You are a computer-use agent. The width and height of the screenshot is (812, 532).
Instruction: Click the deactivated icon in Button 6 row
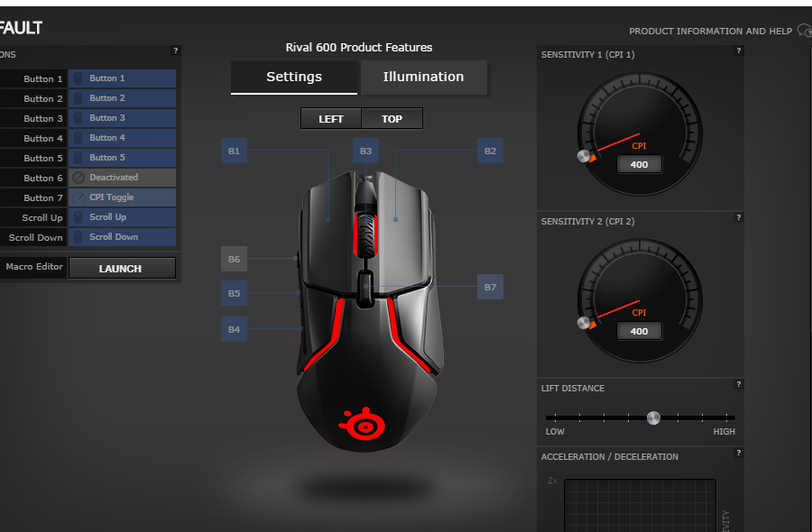[x=78, y=178]
